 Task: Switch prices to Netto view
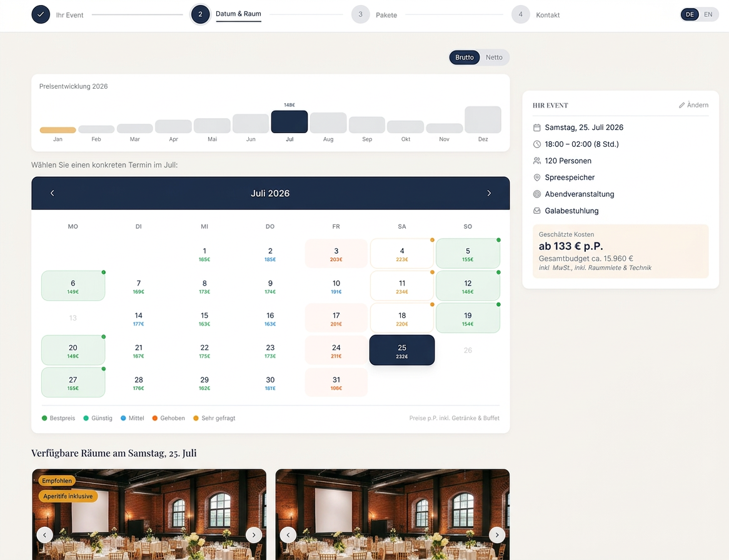coord(494,57)
